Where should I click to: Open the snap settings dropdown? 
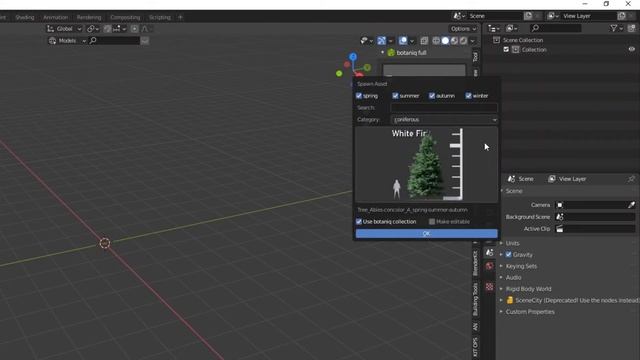[120, 29]
